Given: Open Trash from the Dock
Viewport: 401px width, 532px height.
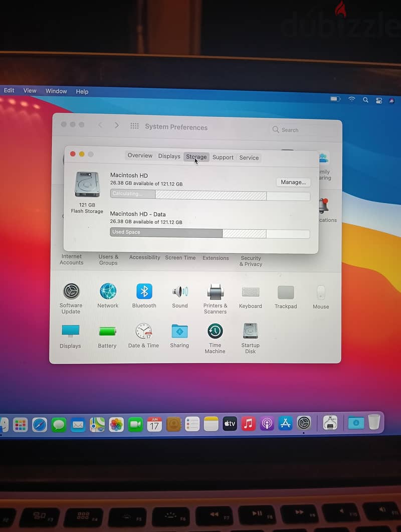Looking at the screenshot, I should (x=374, y=422).
